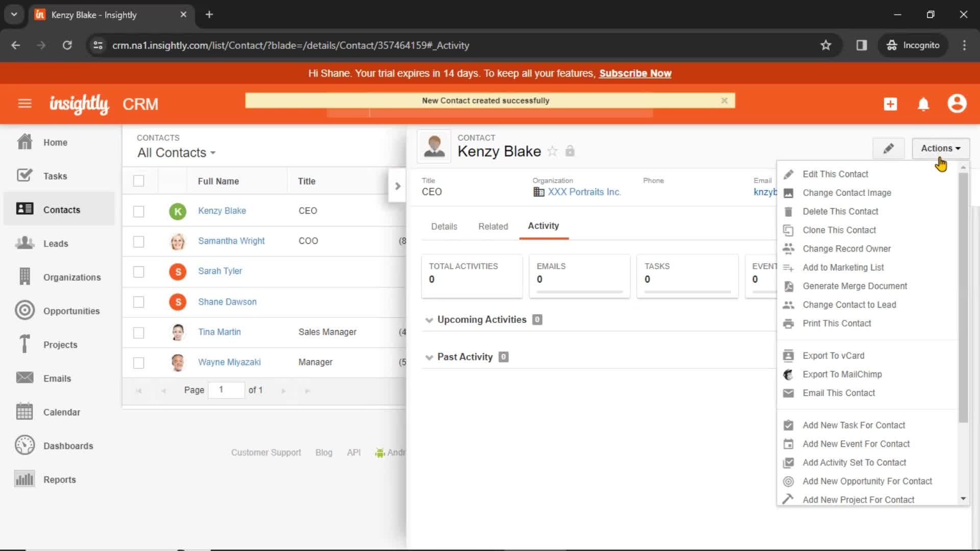Switch to the Details tab
This screenshot has height=551, width=980.
(x=444, y=226)
